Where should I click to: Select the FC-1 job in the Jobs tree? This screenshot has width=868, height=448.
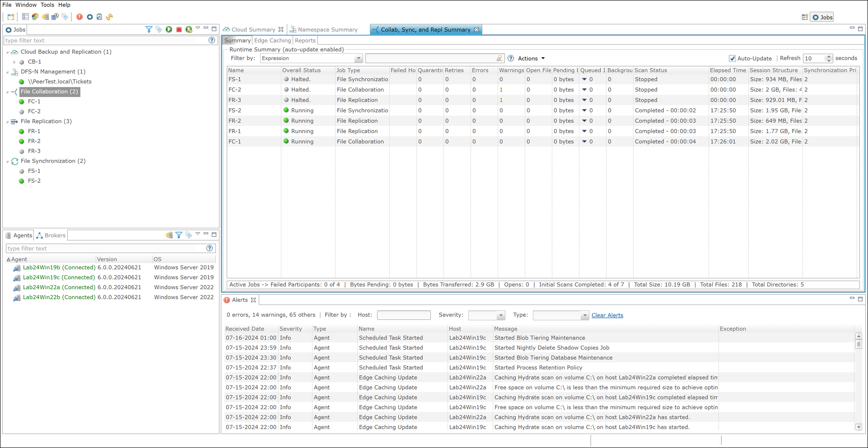(34, 102)
